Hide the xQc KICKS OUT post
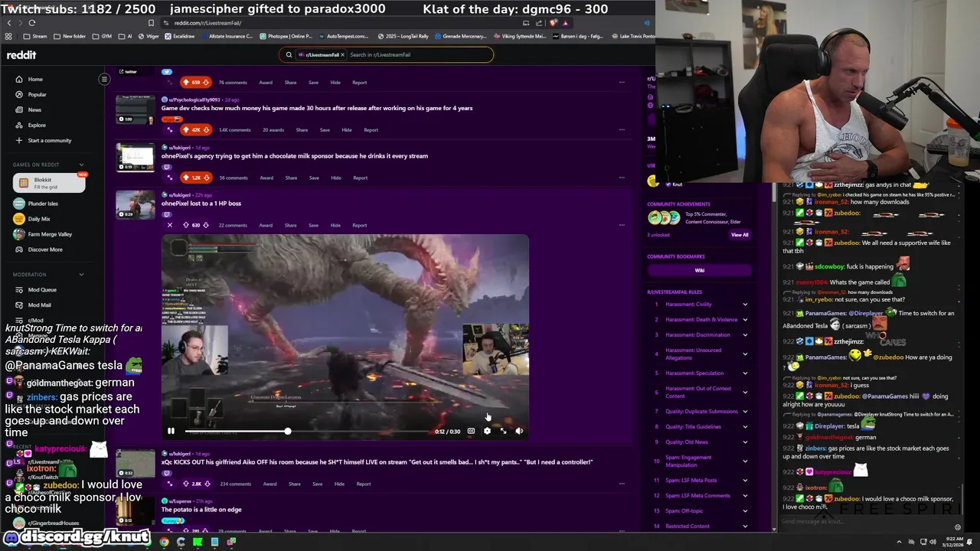The image size is (980, 551). (x=339, y=484)
